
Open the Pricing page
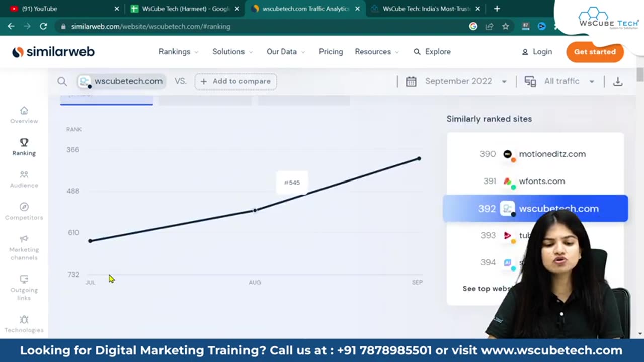[x=331, y=52]
